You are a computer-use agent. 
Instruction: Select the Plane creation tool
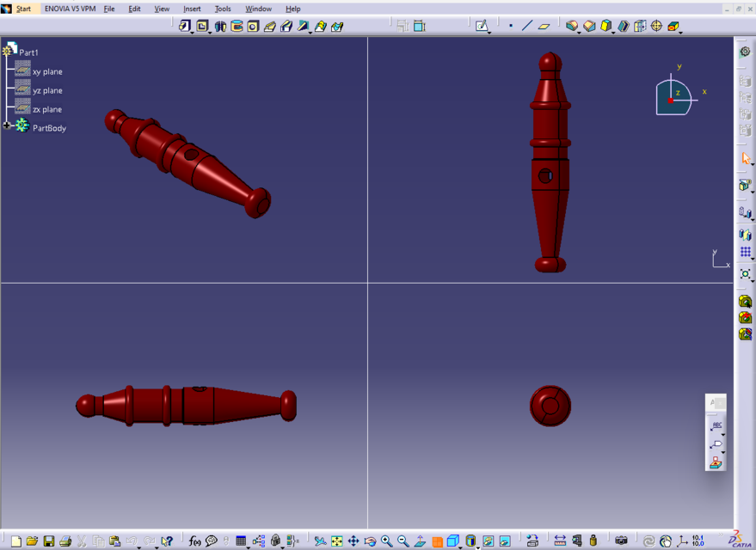[544, 27]
